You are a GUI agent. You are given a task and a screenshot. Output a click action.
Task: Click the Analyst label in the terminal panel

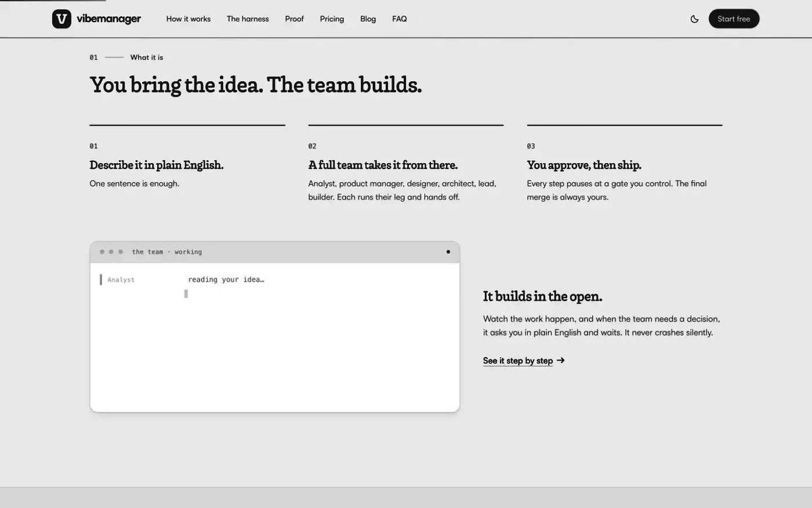coord(121,280)
